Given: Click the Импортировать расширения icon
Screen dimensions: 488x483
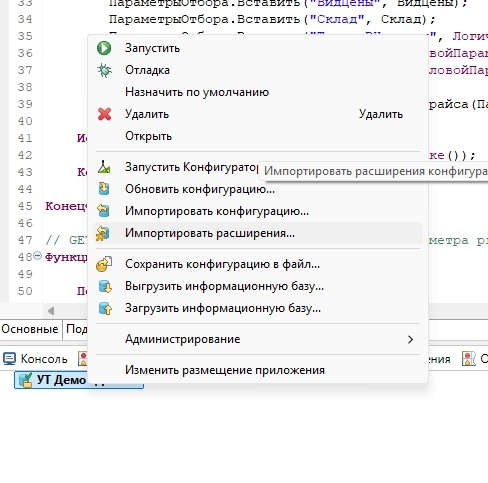Looking at the screenshot, I should (103, 233).
